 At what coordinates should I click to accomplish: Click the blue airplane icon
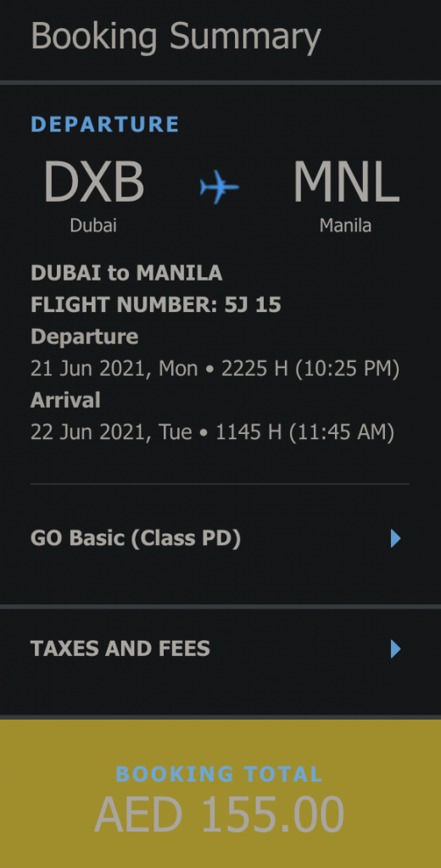(x=220, y=186)
